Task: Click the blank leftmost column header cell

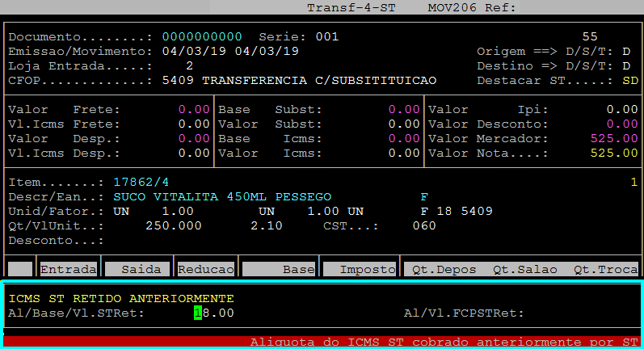Action: [20, 269]
